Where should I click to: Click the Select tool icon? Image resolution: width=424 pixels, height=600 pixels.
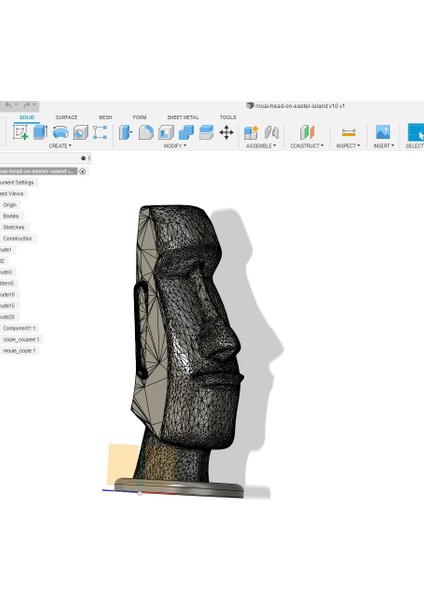tap(416, 132)
